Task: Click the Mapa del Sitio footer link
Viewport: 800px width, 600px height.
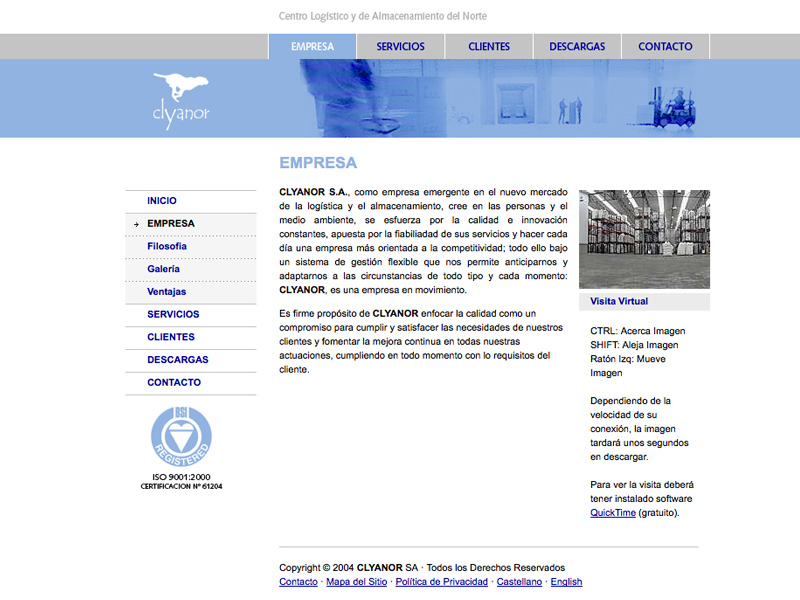Action: (357, 582)
